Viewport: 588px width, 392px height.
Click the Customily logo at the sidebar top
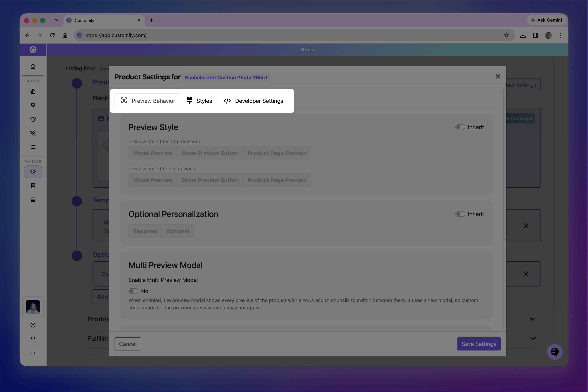(33, 50)
